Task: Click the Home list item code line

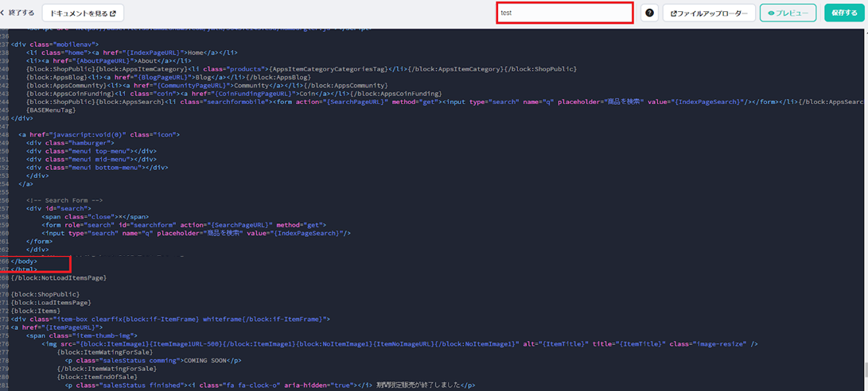Action: [132, 52]
